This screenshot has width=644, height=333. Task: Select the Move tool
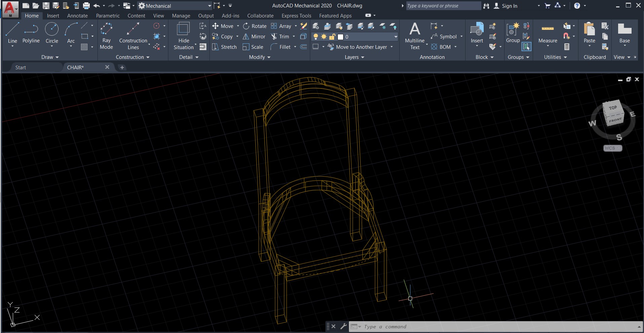tap(223, 26)
